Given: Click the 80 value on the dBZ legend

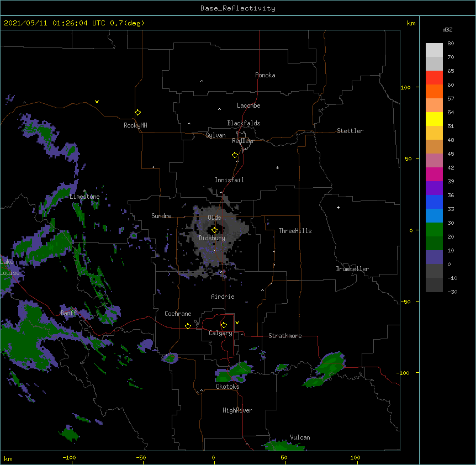Looking at the screenshot, I should (x=451, y=44).
